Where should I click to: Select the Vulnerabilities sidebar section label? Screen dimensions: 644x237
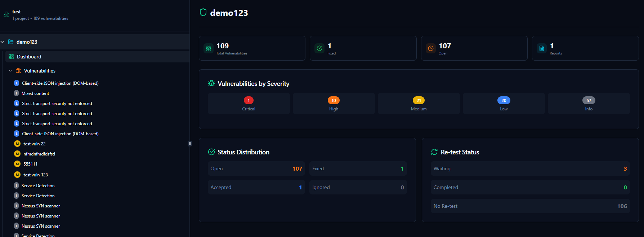click(x=40, y=71)
